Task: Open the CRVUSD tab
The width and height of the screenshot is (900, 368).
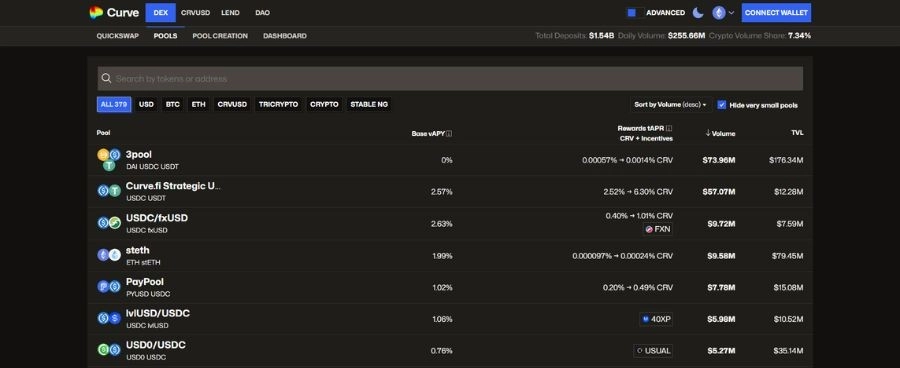Action: pyautogui.click(x=196, y=13)
